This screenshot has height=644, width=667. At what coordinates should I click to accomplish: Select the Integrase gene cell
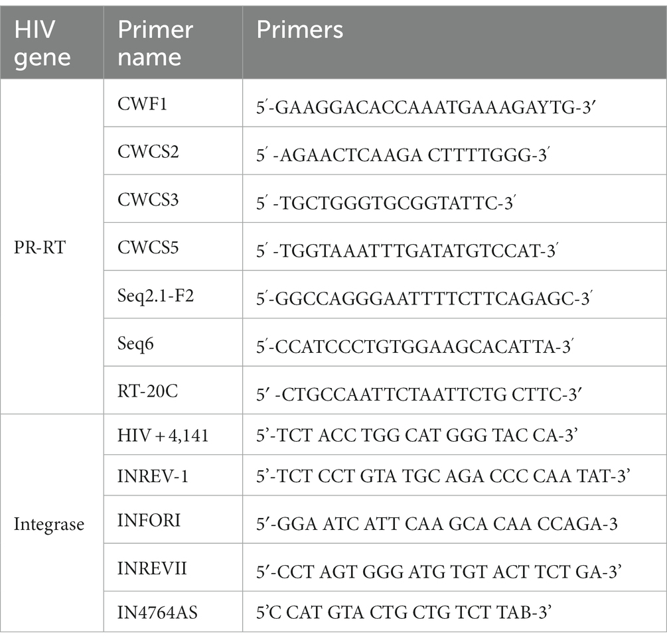tap(49, 524)
